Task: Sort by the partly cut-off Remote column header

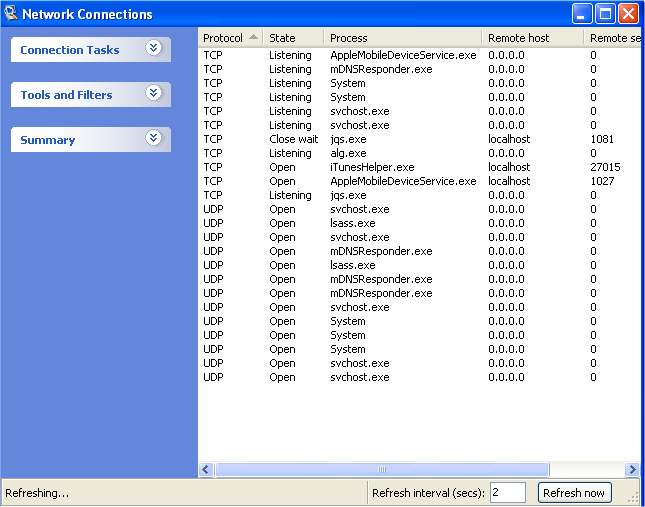Action: [613, 38]
